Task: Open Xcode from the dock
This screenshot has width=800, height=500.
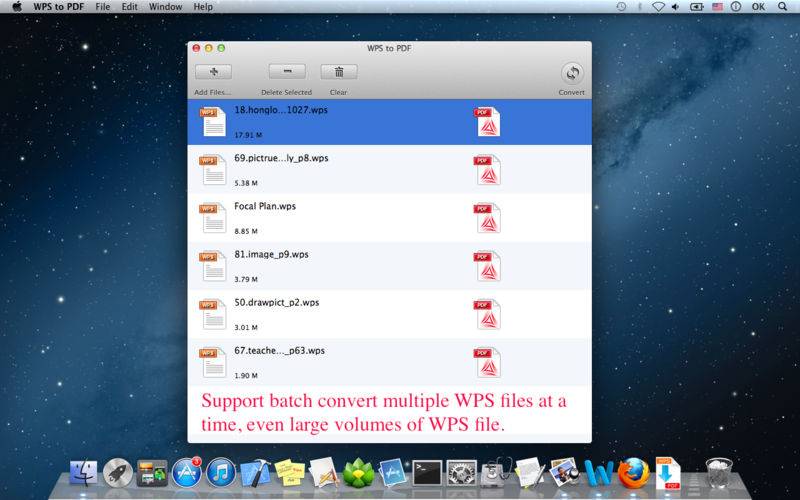Action: coord(255,473)
